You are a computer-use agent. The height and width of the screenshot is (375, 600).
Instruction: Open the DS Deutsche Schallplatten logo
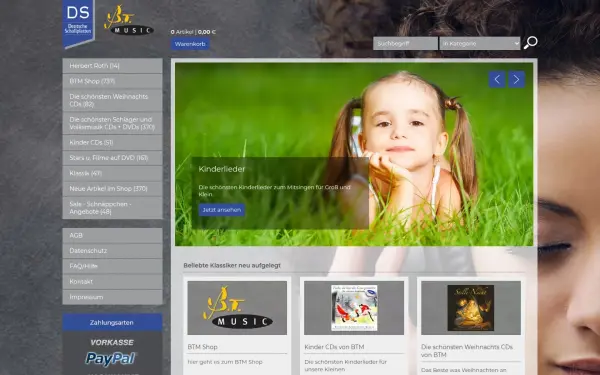tap(78, 23)
